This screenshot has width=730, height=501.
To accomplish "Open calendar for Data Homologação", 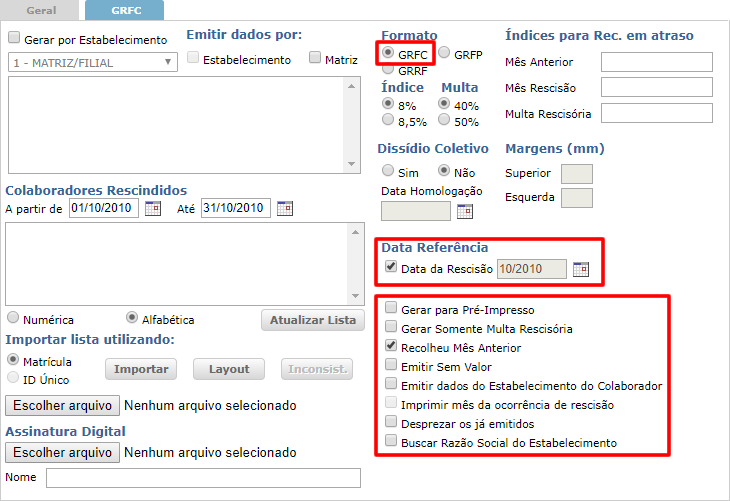I will click(x=465, y=211).
